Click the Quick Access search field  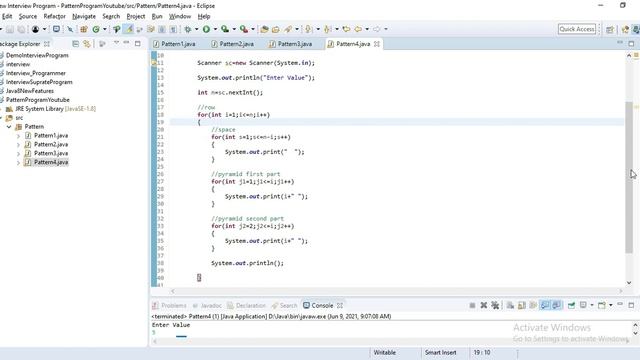click(x=577, y=29)
